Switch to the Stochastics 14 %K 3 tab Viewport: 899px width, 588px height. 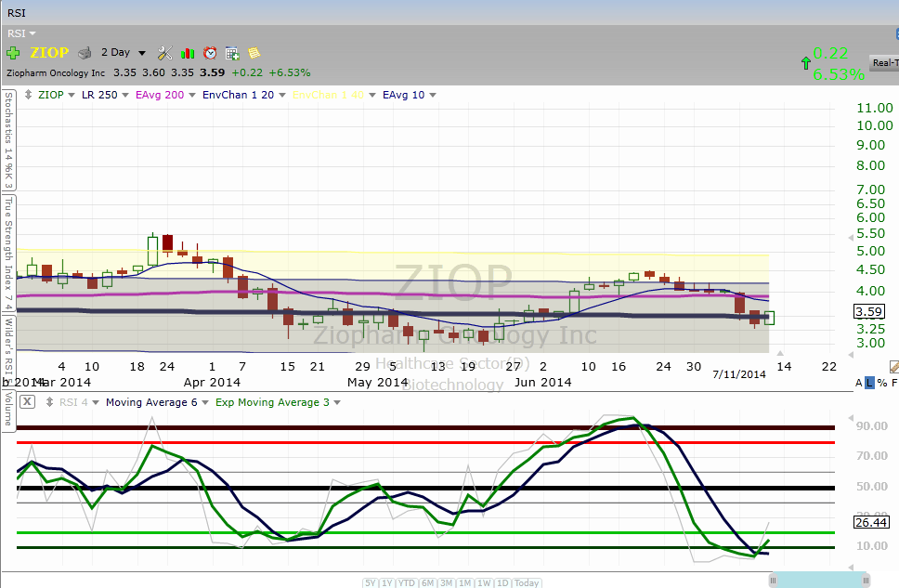7,139
